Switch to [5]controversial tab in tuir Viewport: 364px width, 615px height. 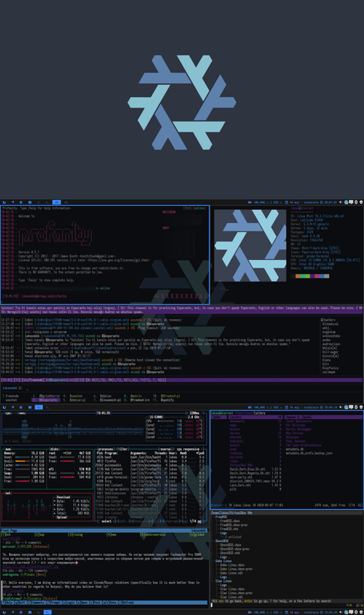pos(153,534)
